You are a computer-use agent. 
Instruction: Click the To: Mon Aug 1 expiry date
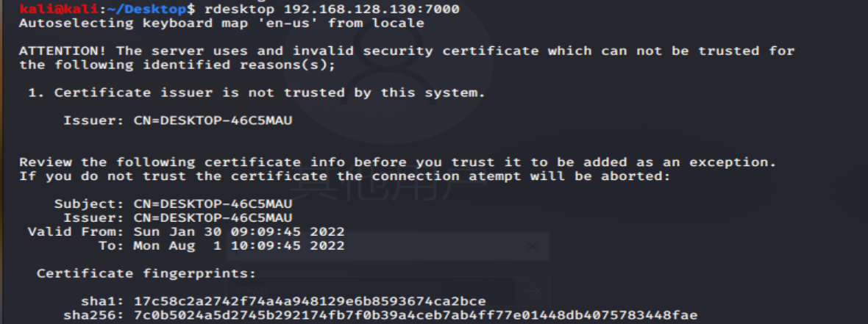[x=239, y=245]
